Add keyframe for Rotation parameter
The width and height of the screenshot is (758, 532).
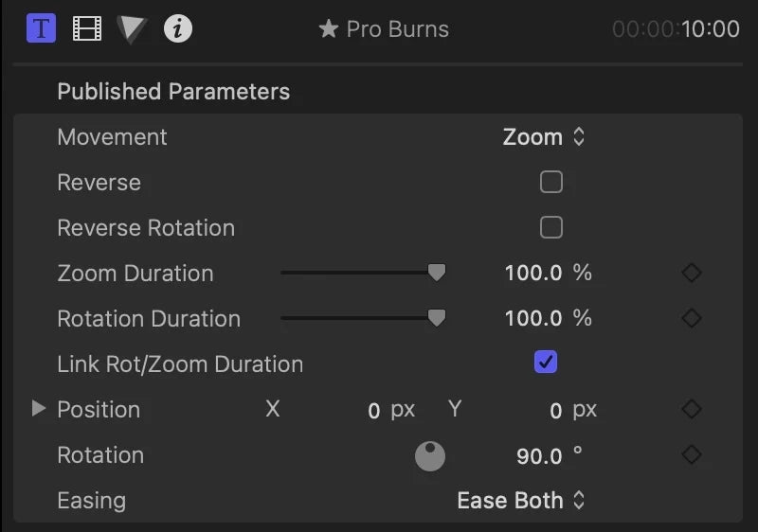coord(692,455)
